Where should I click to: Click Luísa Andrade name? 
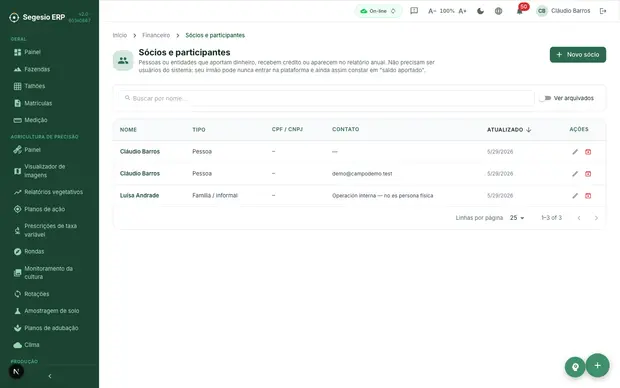point(139,195)
